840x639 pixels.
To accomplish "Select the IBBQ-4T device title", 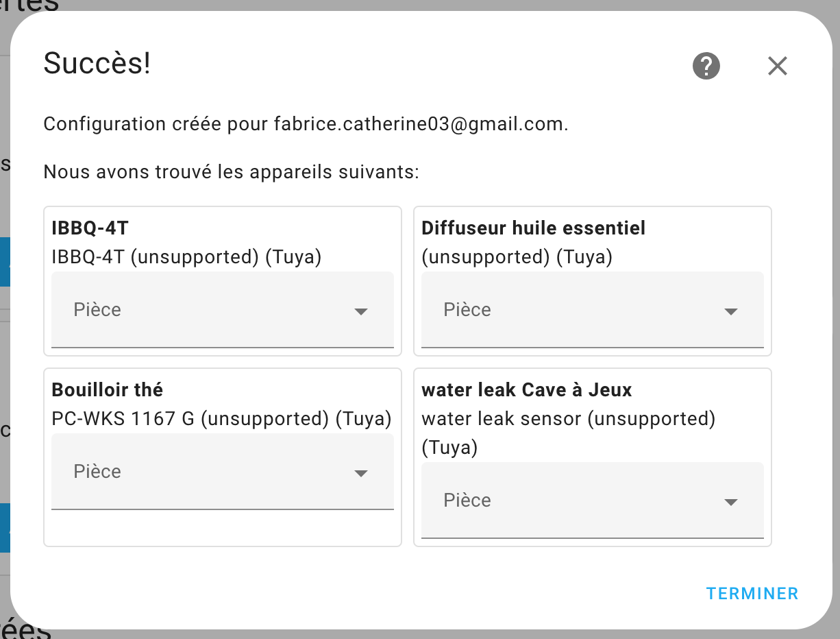I will (90, 228).
